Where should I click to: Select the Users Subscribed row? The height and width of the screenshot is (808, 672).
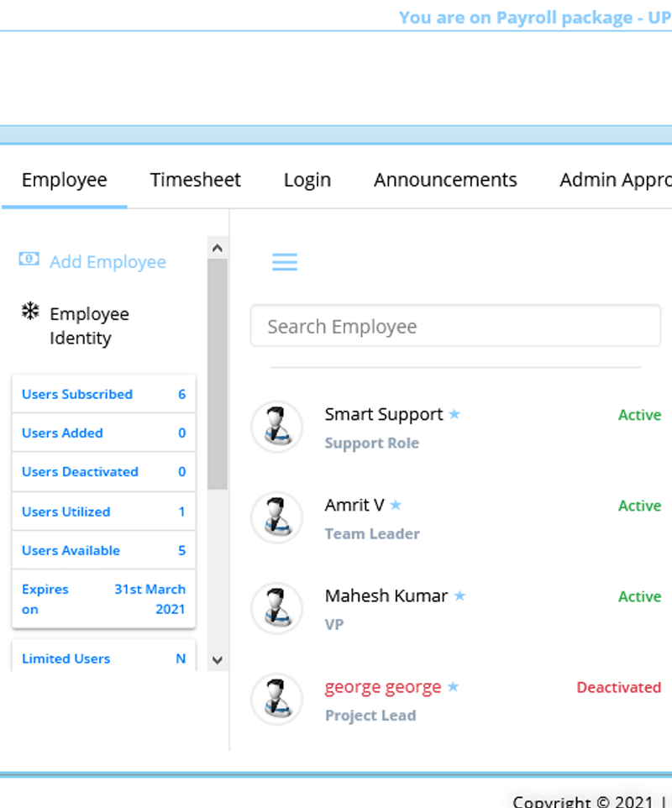click(x=103, y=394)
